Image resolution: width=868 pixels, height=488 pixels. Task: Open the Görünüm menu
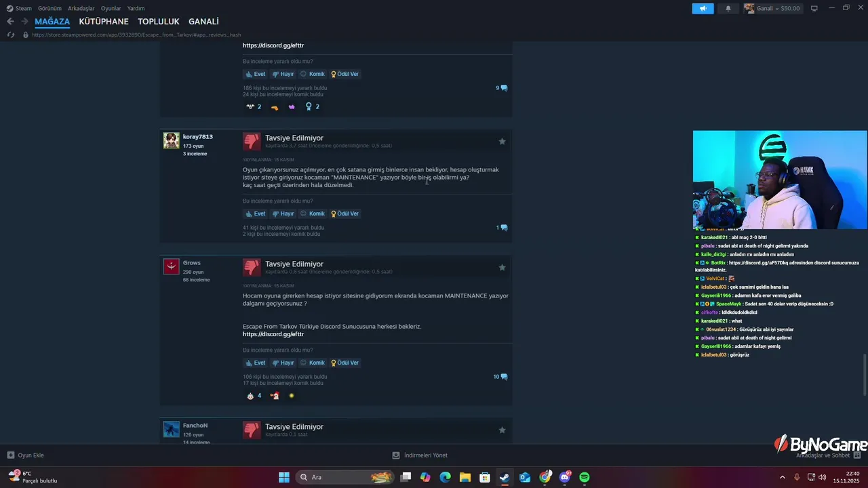pos(50,8)
